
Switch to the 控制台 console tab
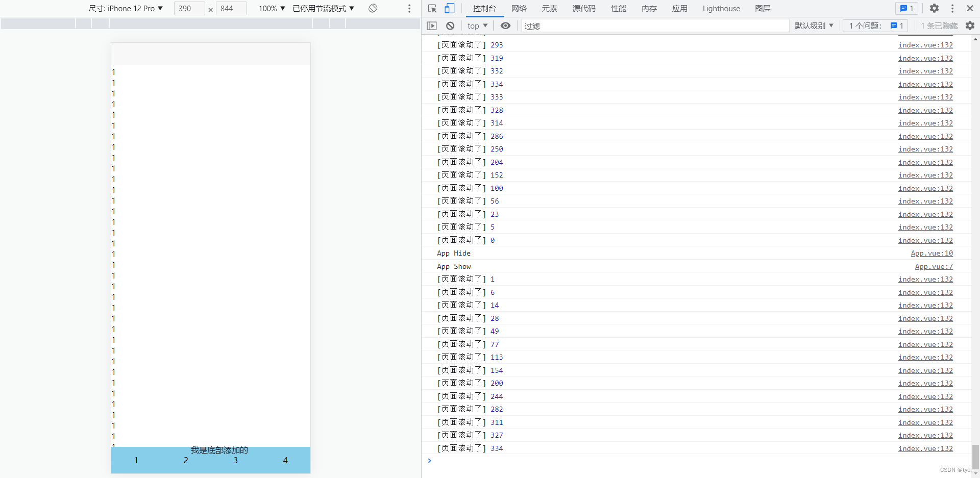click(x=484, y=9)
